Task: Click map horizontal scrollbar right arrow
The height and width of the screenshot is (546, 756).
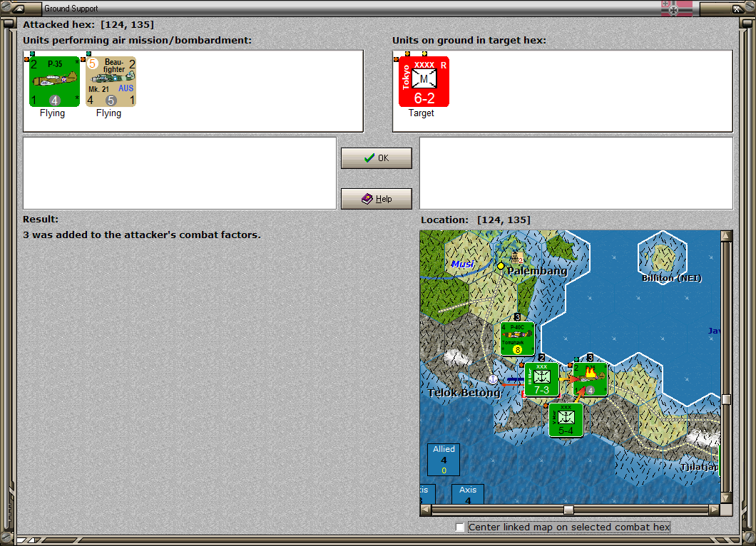Action: point(715,510)
